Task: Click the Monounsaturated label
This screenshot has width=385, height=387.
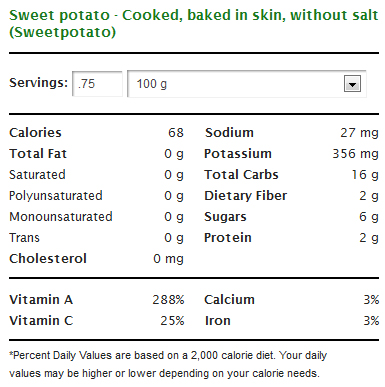Action: [61, 217]
